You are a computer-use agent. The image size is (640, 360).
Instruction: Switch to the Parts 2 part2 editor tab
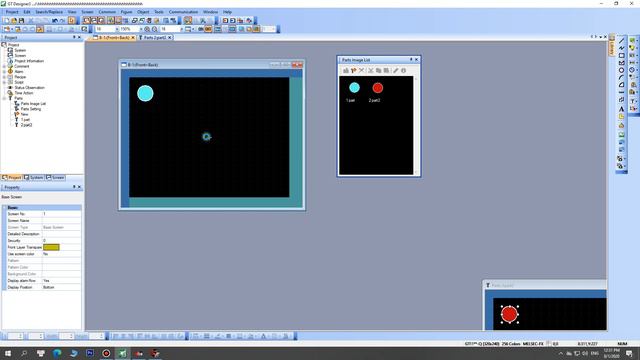pos(155,38)
